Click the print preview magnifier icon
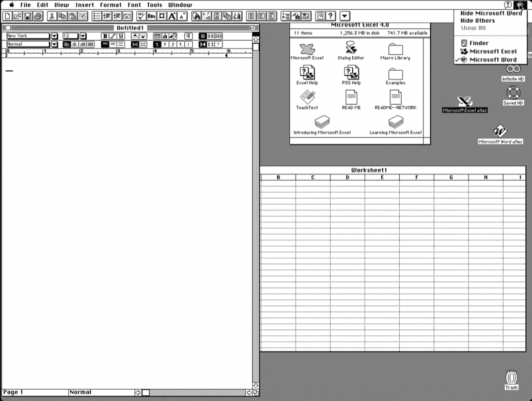The height and width of the screenshot is (401, 532). (320, 16)
